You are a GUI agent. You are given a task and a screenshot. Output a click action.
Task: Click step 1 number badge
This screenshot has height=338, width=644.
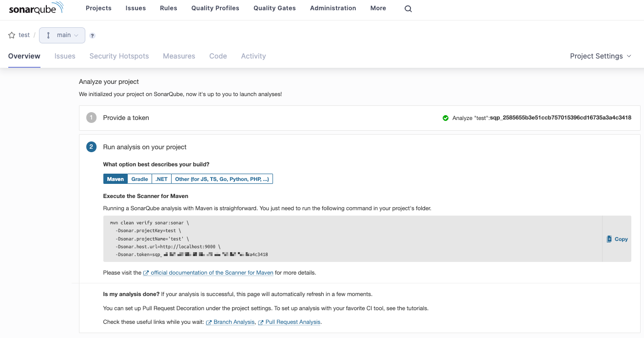[x=91, y=118]
